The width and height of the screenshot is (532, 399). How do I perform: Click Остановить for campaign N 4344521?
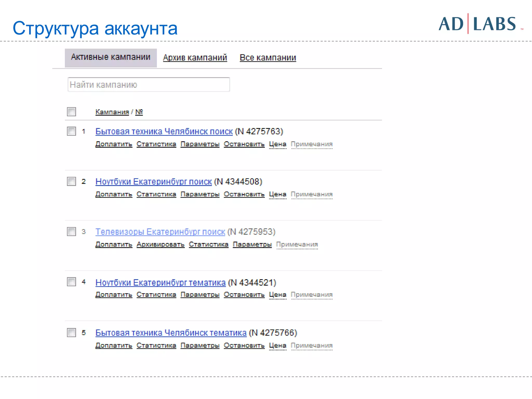(x=244, y=295)
